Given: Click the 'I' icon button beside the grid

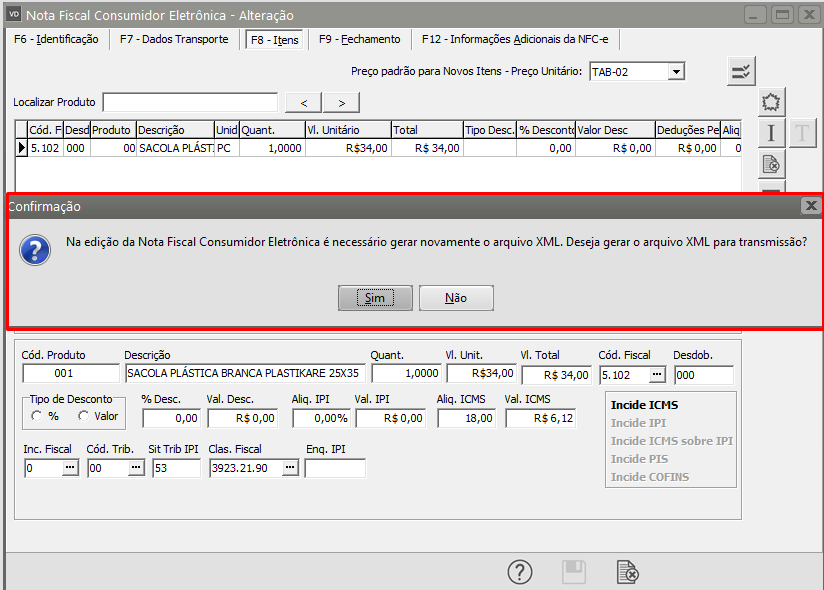Looking at the screenshot, I should click(x=771, y=133).
